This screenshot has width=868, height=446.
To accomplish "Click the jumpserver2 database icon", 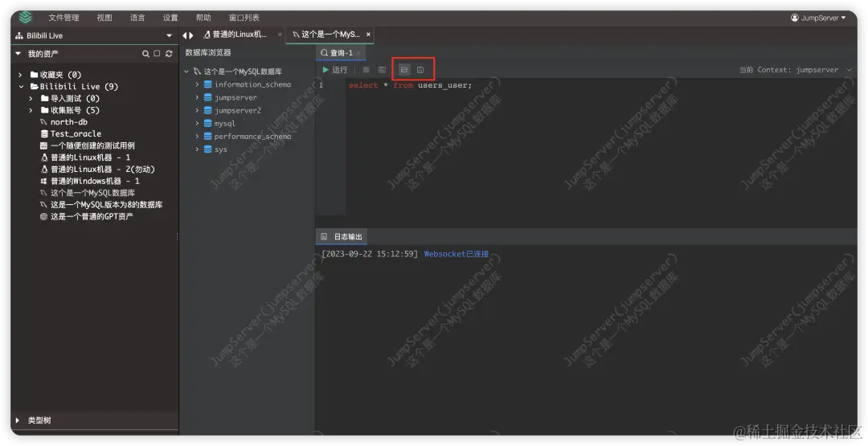I will coord(208,110).
